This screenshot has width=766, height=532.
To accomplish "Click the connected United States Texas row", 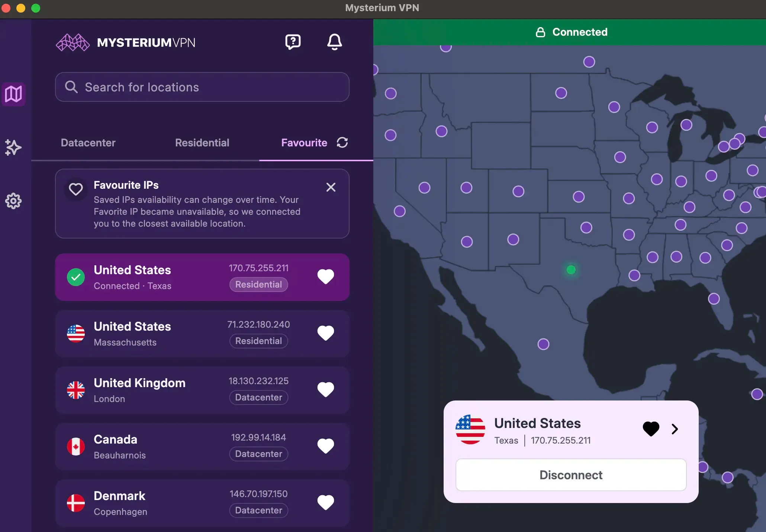I will [202, 277].
